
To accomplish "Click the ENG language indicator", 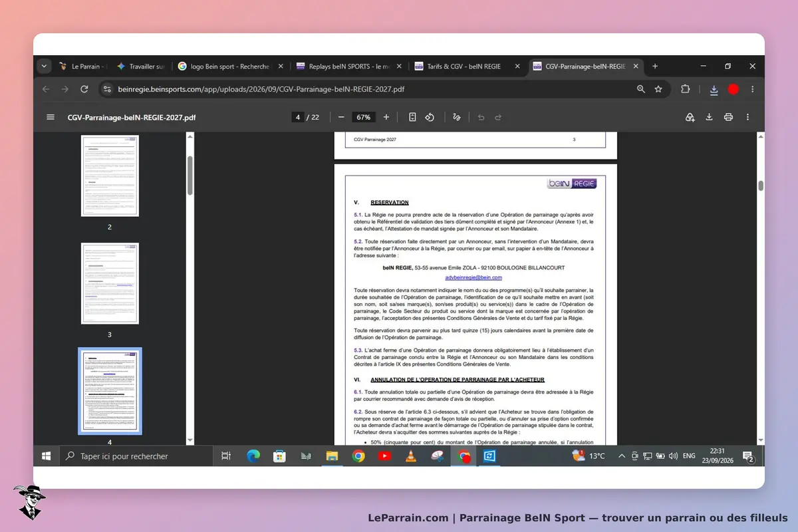I will pos(689,456).
